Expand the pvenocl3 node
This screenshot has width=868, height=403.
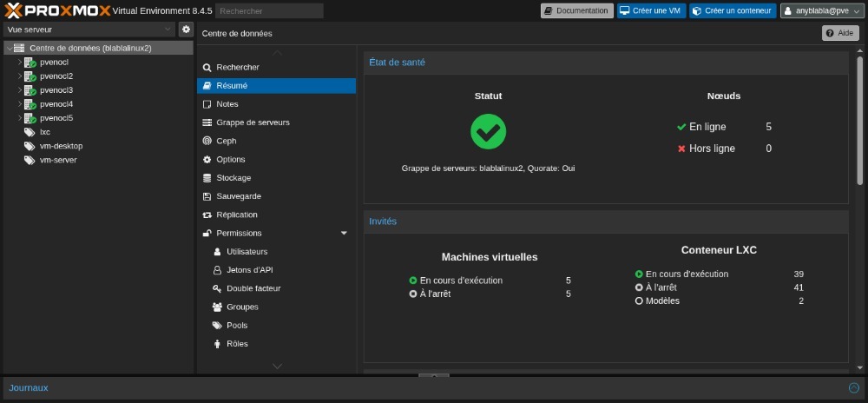click(19, 90)
